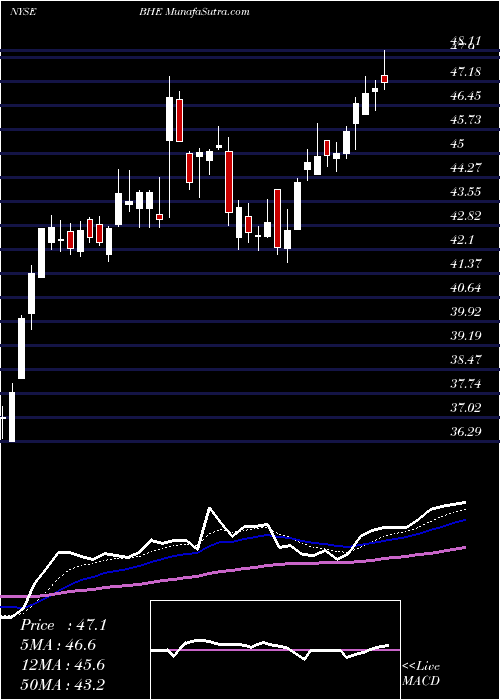Select the 37.02 price axis label
This screenshot has width=500, height=700.
(x=466, y=408)
